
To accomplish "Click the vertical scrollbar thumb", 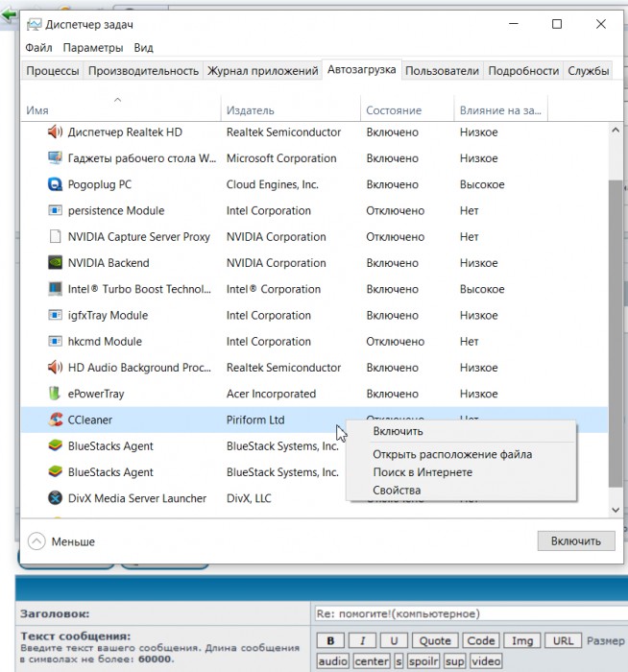I will pyautogui.click(x=616, y=333).
